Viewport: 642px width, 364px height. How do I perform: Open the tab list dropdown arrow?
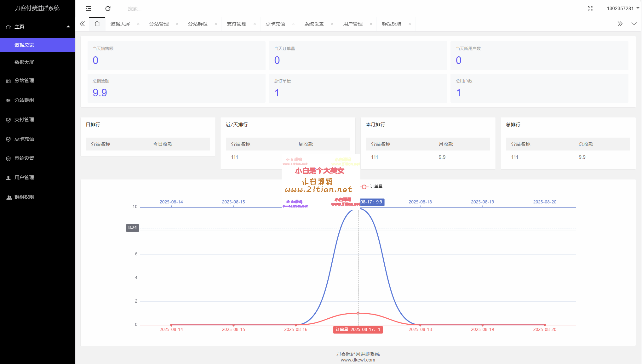(x=634, y=23)
